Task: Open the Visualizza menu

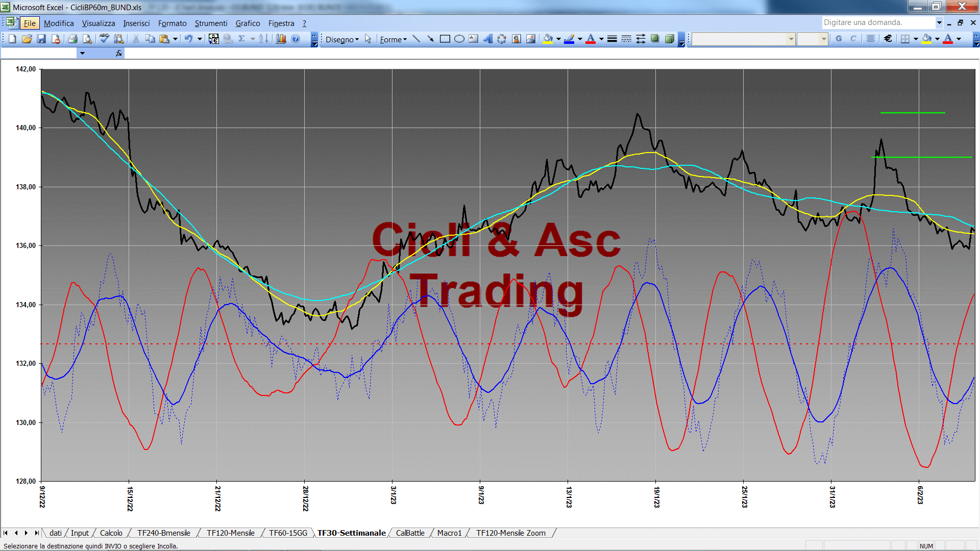Action: [x=99, y=23]
